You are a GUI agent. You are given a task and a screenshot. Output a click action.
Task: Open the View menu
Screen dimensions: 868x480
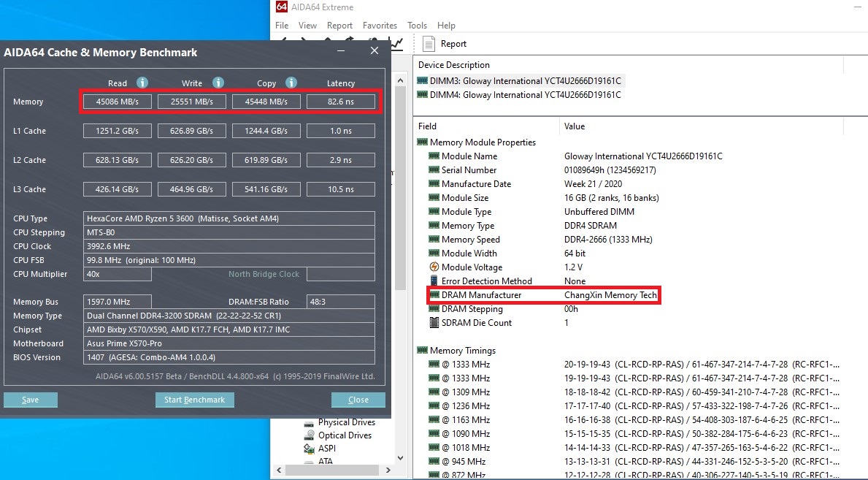tap(307, 26)
